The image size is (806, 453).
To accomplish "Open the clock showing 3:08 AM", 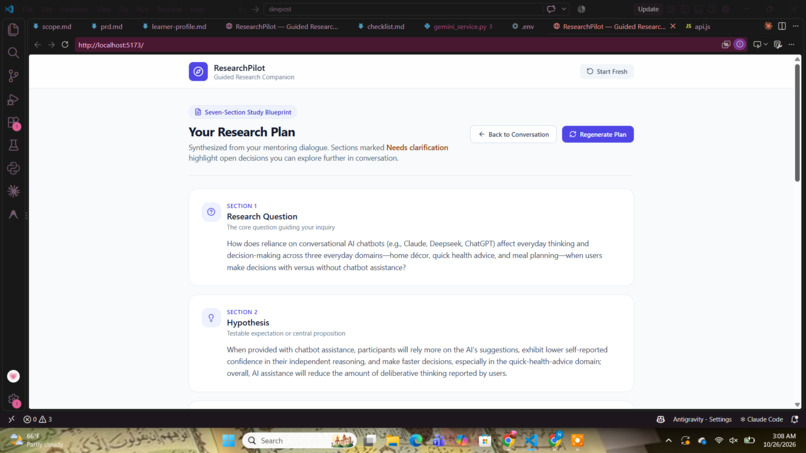I will tap(779, 440).
